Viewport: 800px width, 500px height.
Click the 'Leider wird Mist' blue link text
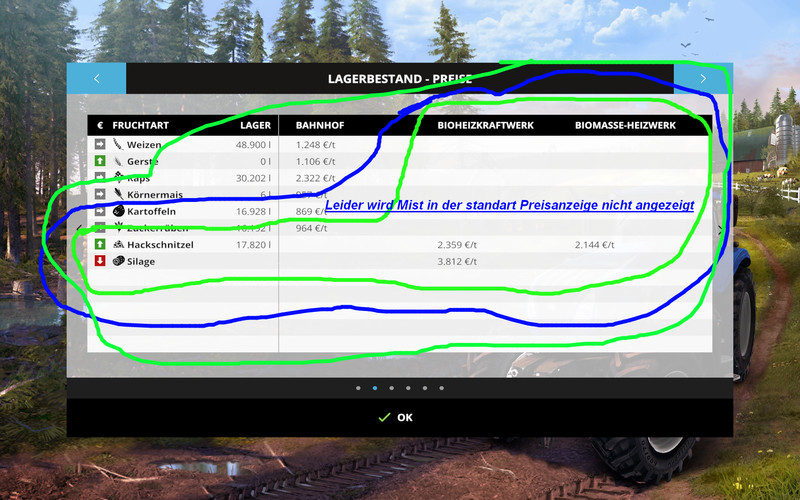509,204
